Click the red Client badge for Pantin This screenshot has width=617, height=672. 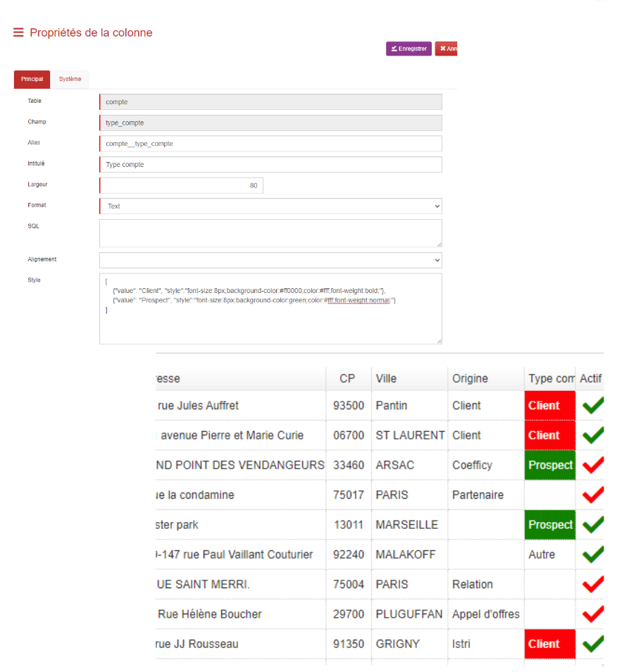pos(549,406)
